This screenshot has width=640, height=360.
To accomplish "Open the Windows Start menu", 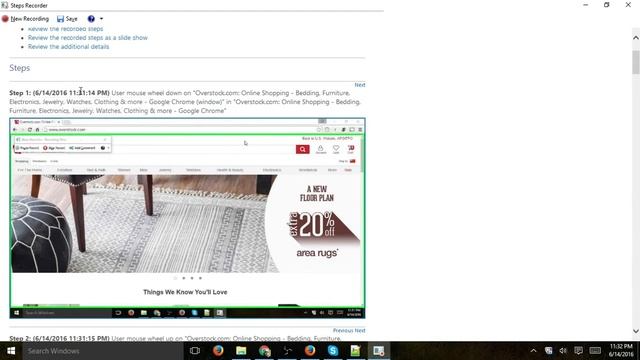I will click(x=11, y=351).
